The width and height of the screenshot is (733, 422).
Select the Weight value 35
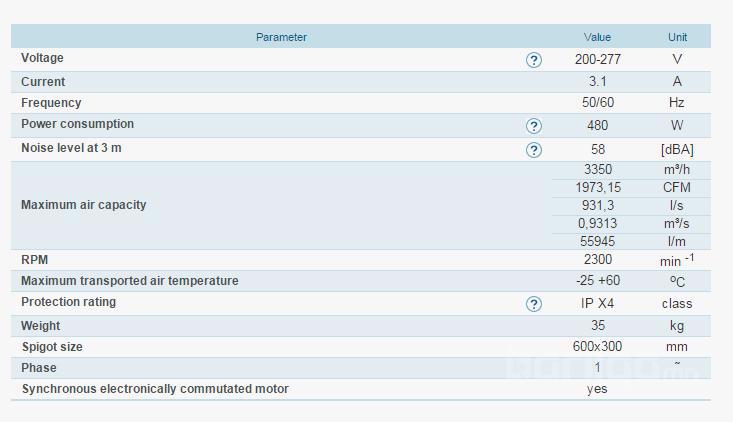(597, 326)
